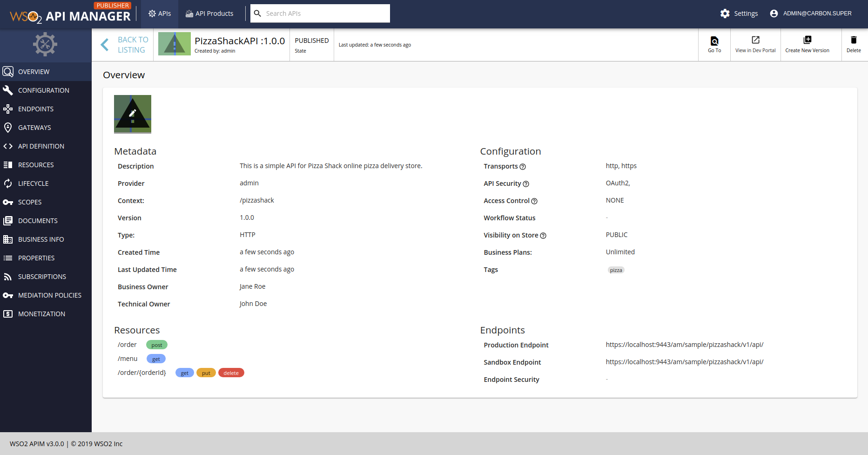
Task: Open View in Dev Portal icon
Action: point(755,40)
